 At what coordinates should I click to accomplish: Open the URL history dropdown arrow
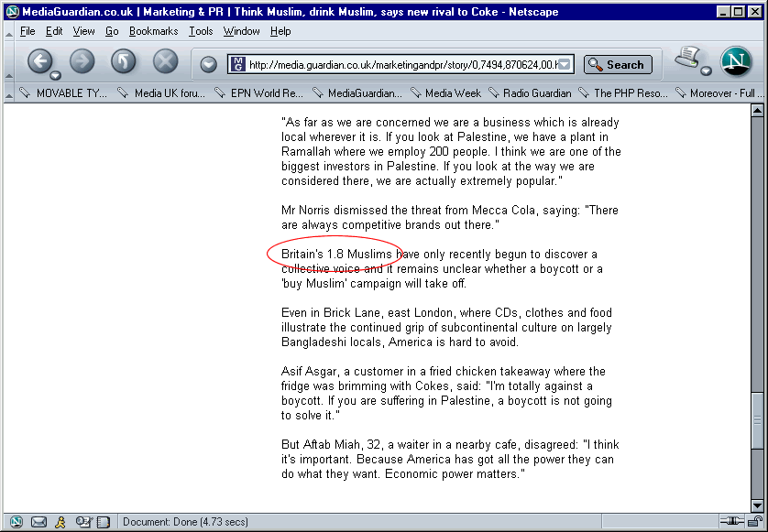(x=565, y=65)
